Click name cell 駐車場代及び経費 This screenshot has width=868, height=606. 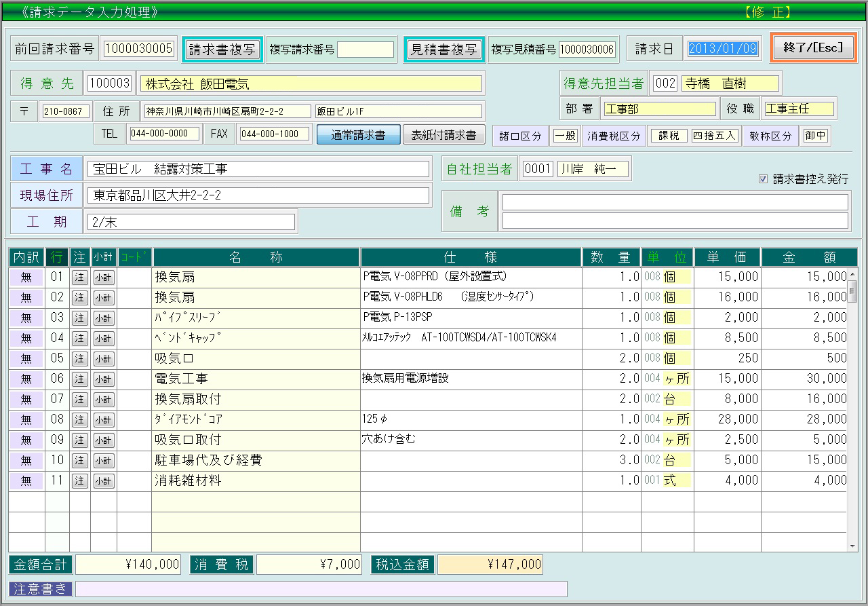tap(256, 460)
